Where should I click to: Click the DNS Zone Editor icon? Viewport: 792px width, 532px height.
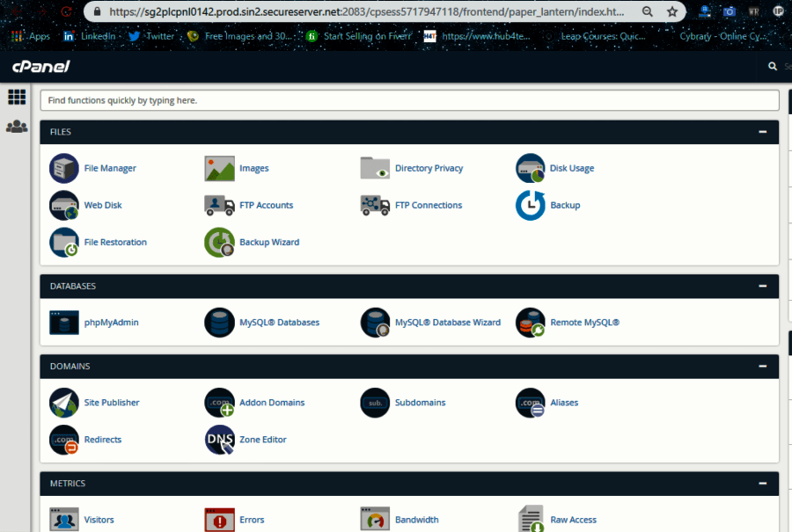[x=219, y=440]
